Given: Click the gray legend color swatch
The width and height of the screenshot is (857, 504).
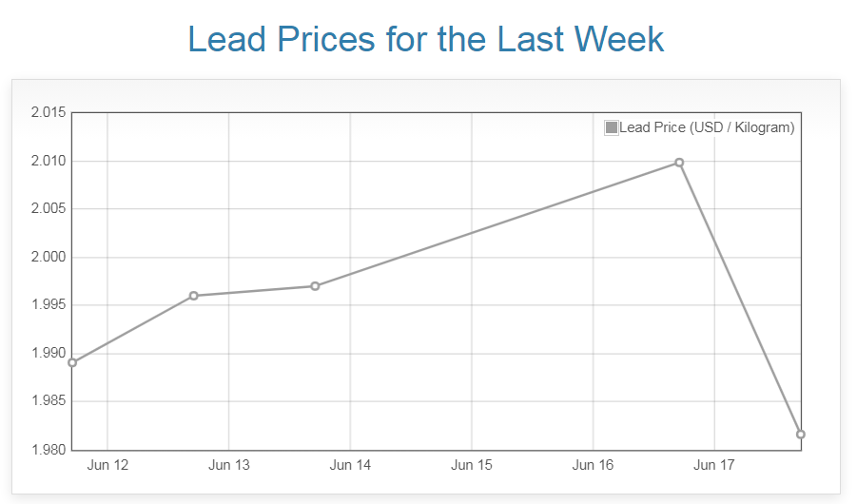Looking at the screenshot, I should [x=612, y=127].
